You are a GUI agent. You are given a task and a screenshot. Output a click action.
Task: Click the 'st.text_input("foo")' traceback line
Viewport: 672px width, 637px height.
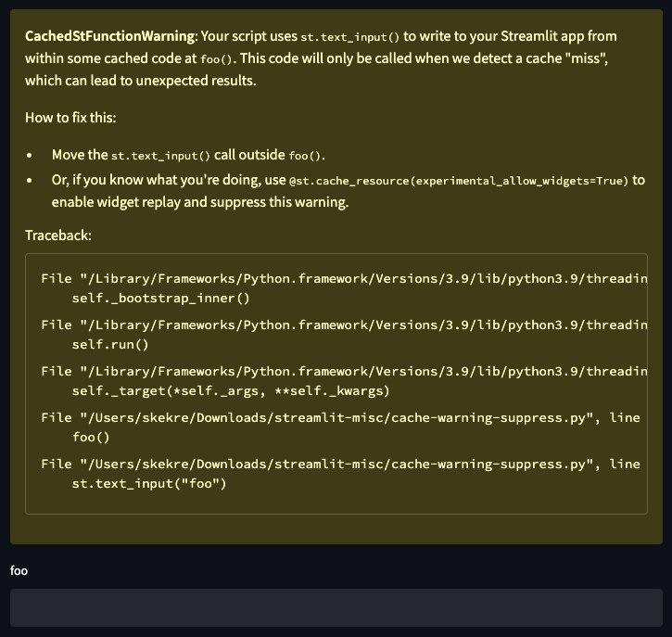(x=148, y=483)
